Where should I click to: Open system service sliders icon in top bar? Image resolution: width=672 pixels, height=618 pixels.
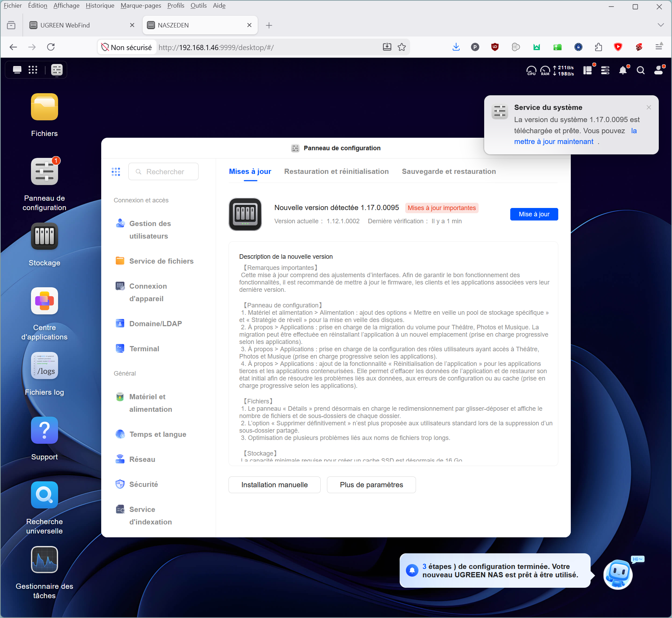point(605,70)
